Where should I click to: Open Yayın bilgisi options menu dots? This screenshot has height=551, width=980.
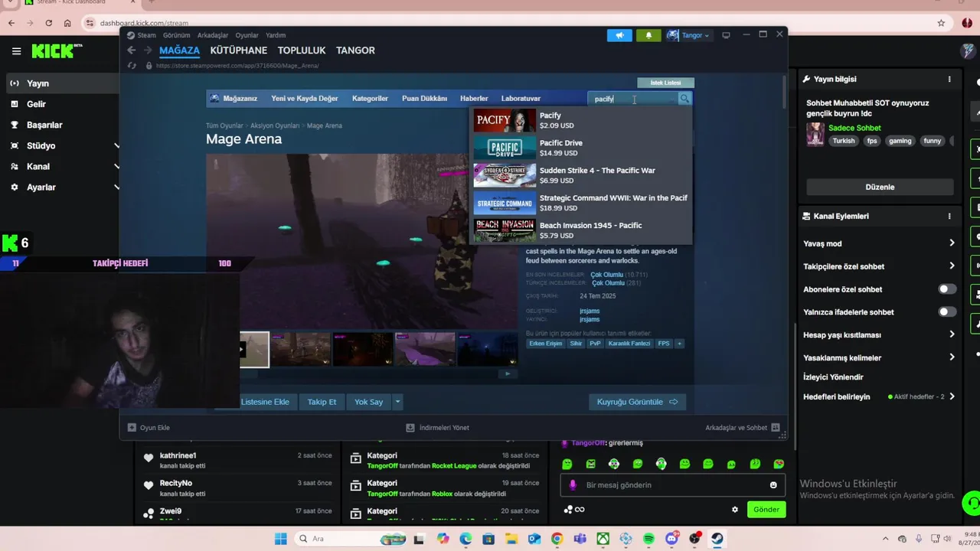(949, 79)
